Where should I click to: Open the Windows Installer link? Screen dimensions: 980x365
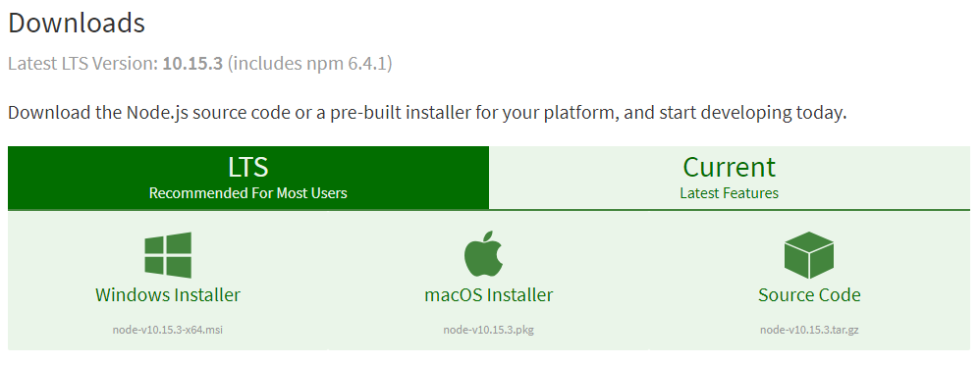pos(168,295)
